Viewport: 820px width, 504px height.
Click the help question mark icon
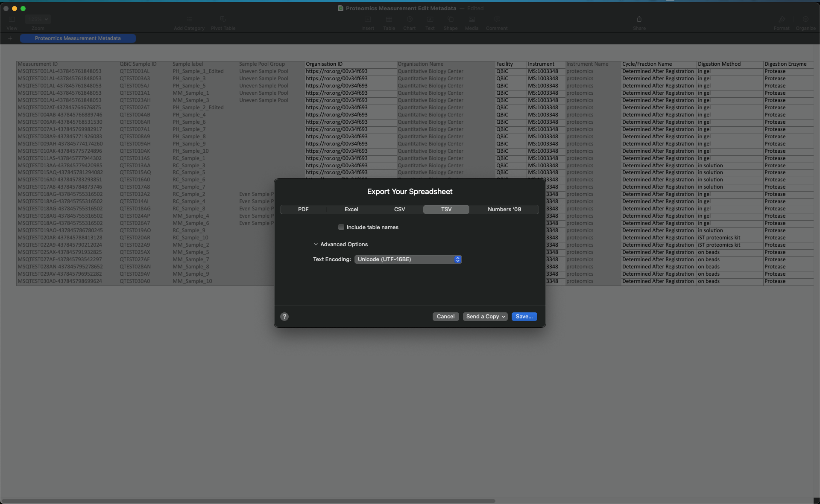point(284,317)
